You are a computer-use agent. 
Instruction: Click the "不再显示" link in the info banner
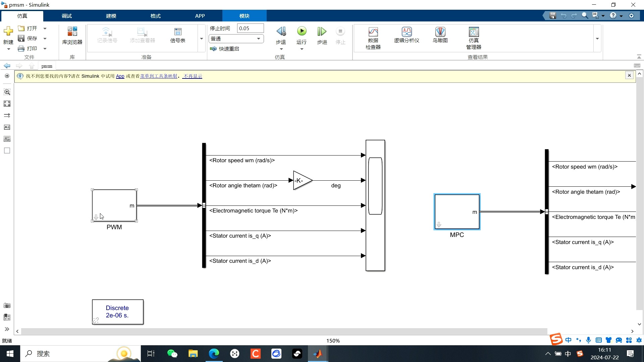[193, 76]
